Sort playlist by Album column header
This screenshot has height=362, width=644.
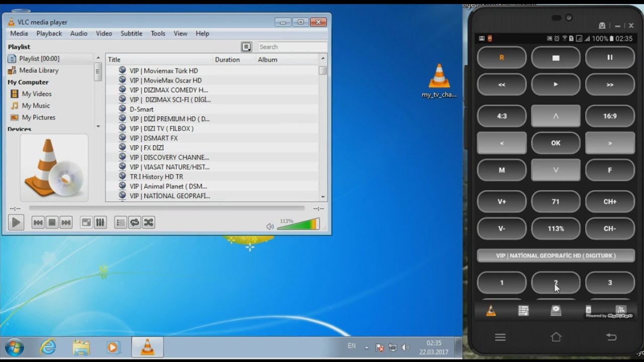287,59
